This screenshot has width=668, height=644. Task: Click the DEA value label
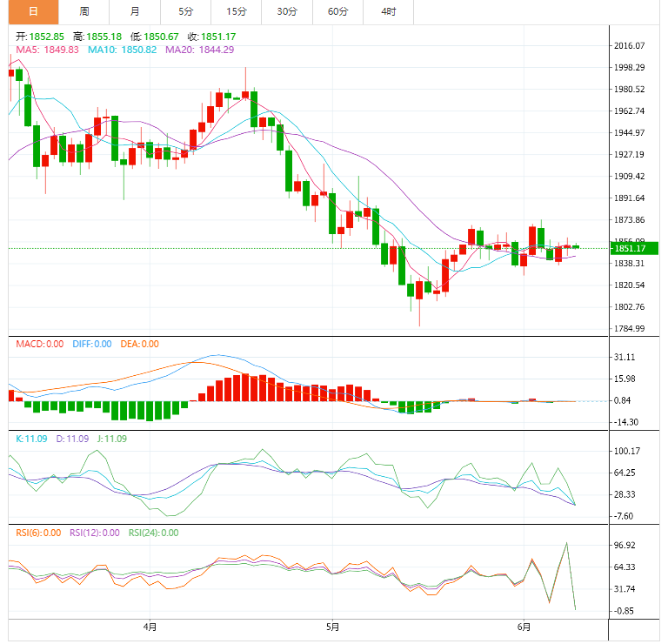(139, 344)
